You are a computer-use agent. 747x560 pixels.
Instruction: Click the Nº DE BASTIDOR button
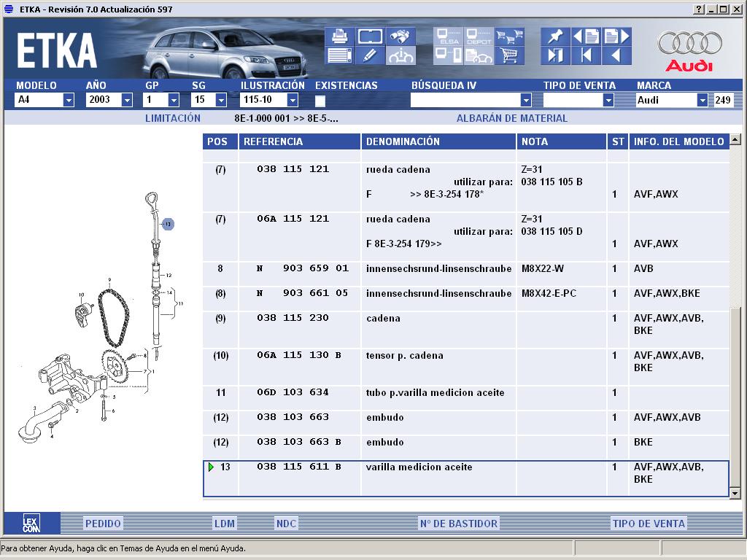pyautogui.click(x=459, y=524)
